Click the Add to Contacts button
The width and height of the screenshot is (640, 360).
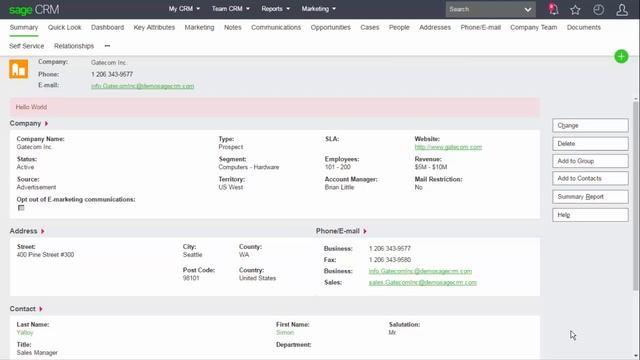(590, 178)
